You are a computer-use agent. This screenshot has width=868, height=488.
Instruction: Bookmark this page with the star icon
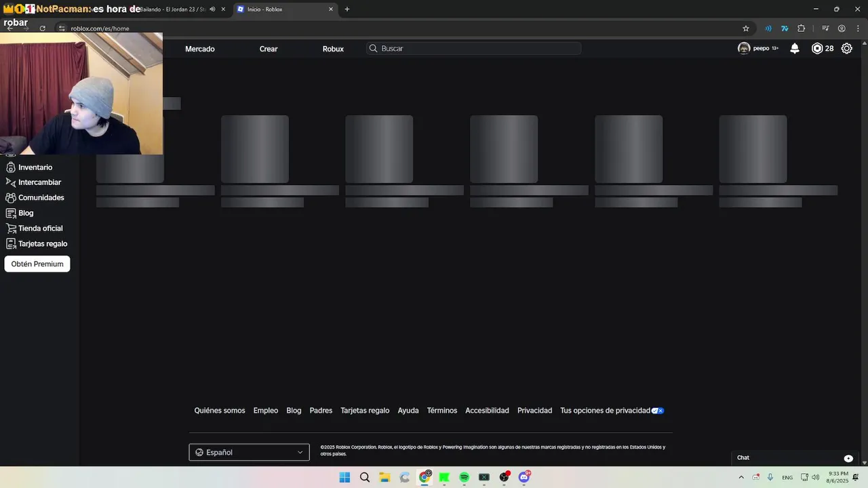click(x=746, y=28)
